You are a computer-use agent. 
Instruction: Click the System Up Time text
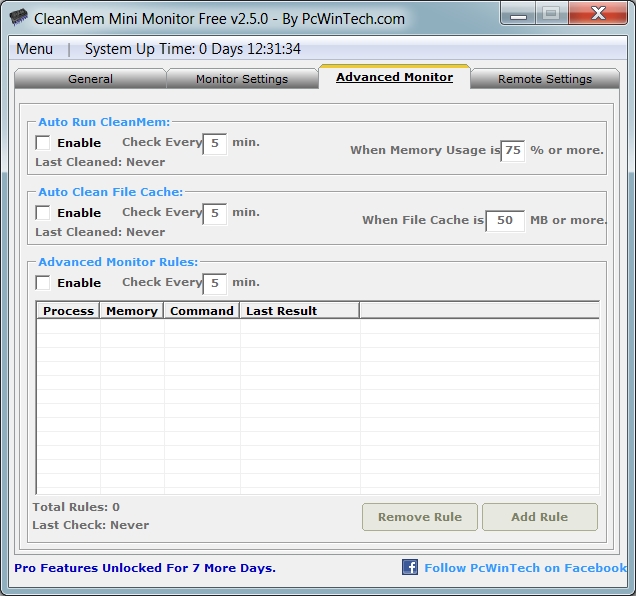coord(193,49)
